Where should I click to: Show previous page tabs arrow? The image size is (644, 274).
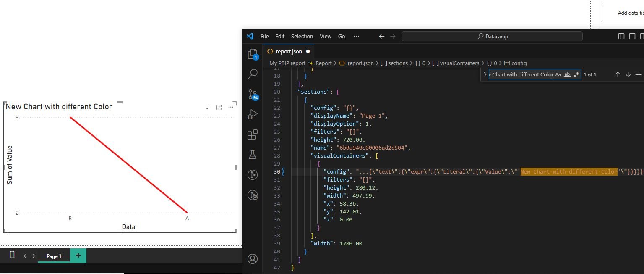coord(25,256)
